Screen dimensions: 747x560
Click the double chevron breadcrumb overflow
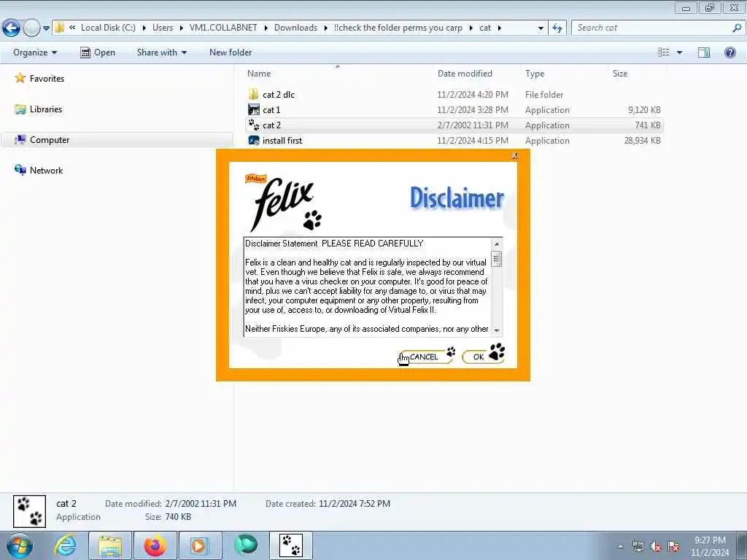(72, 28)
